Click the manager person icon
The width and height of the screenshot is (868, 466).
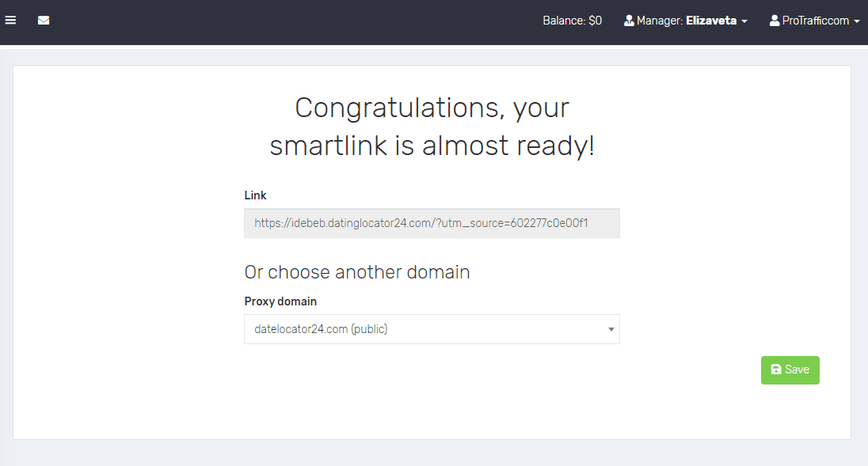[x=629, y=21]
